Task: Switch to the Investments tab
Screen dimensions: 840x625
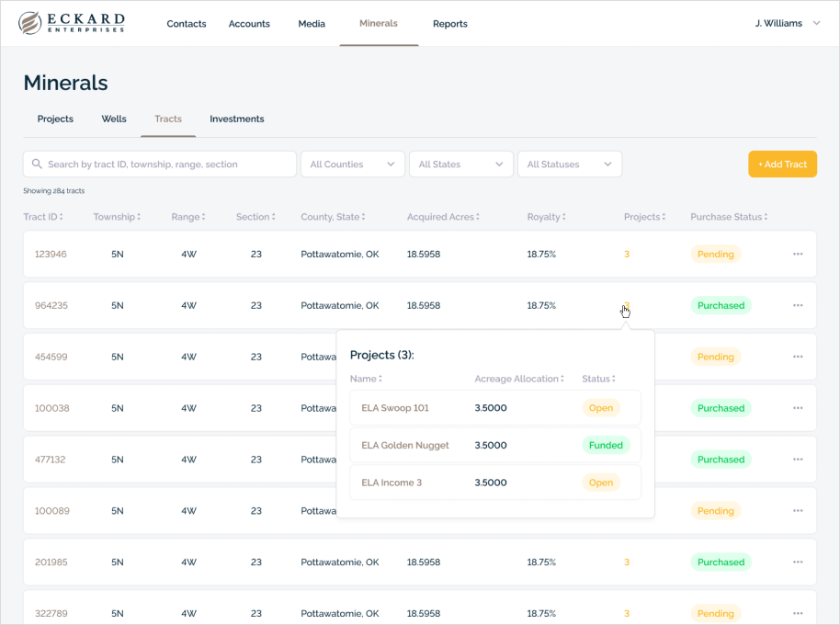Action: click(237, 119)
